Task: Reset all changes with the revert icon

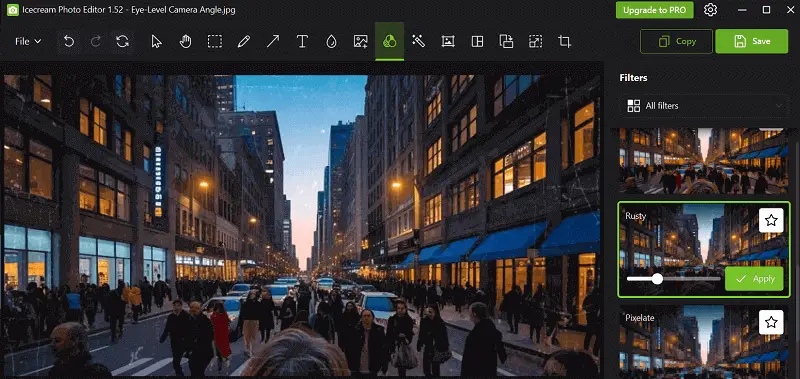Action: click(x=122, y=41)
